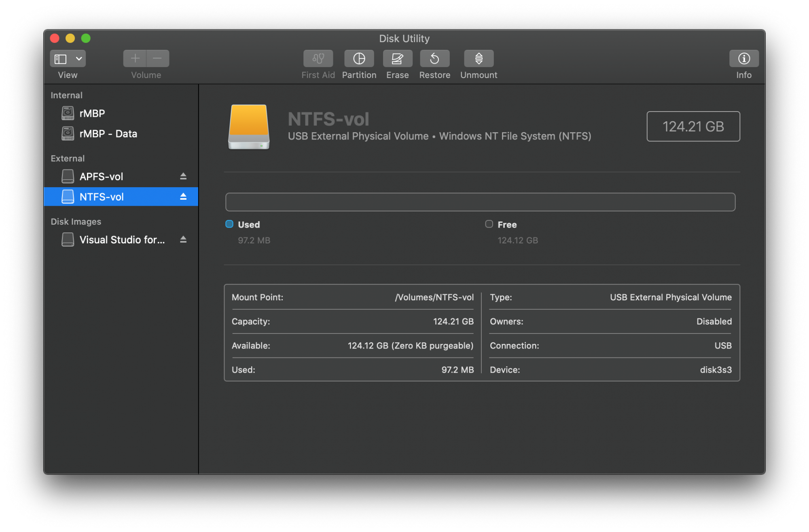This screenshot has width=809, height=532.
Task: Eject the APFS-vol disk
Action: pos(183,176)
